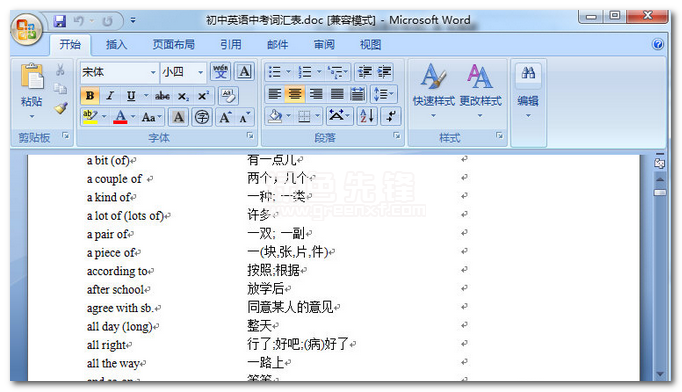
Task: Switch to the 审阅 (Review) tab
Action: (324, 44)
